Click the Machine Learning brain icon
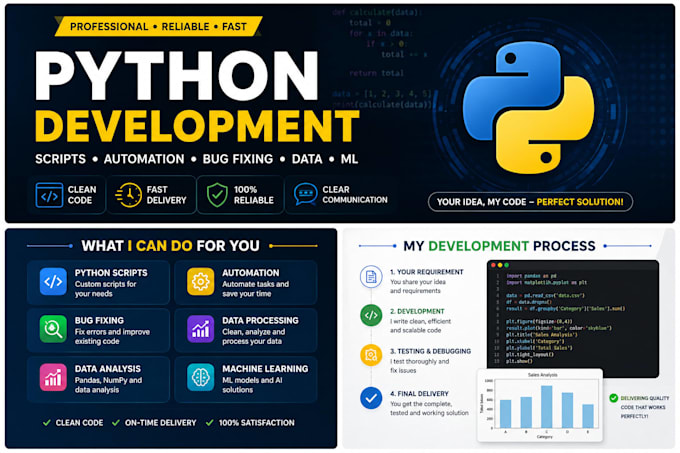 [200, 378]
